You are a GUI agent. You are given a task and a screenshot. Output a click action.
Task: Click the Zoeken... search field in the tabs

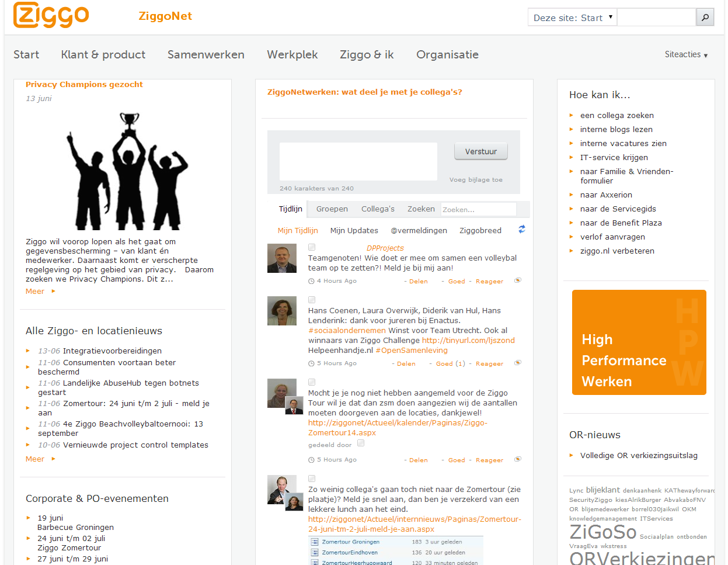pos(479,209)
